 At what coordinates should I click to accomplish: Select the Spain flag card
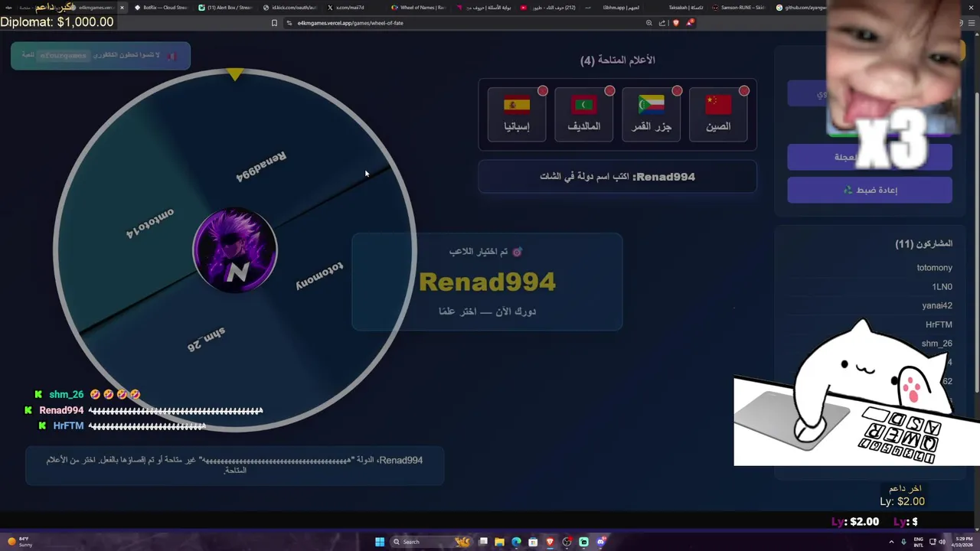pos(517,114)
